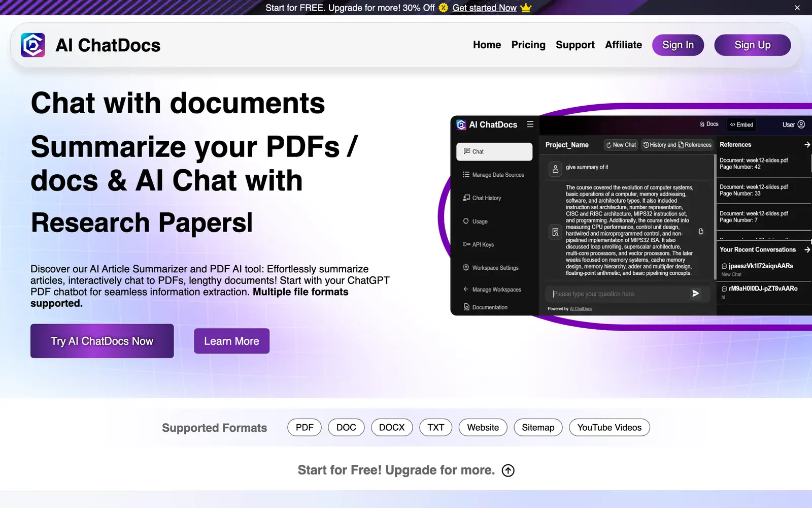Viewport: 812px width, 508px height.
Task: Click the Embed button in preview
Action: [741, 124]
